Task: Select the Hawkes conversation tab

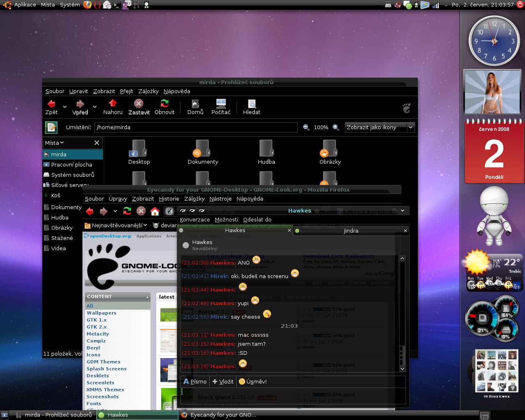Action: point(235,231)
